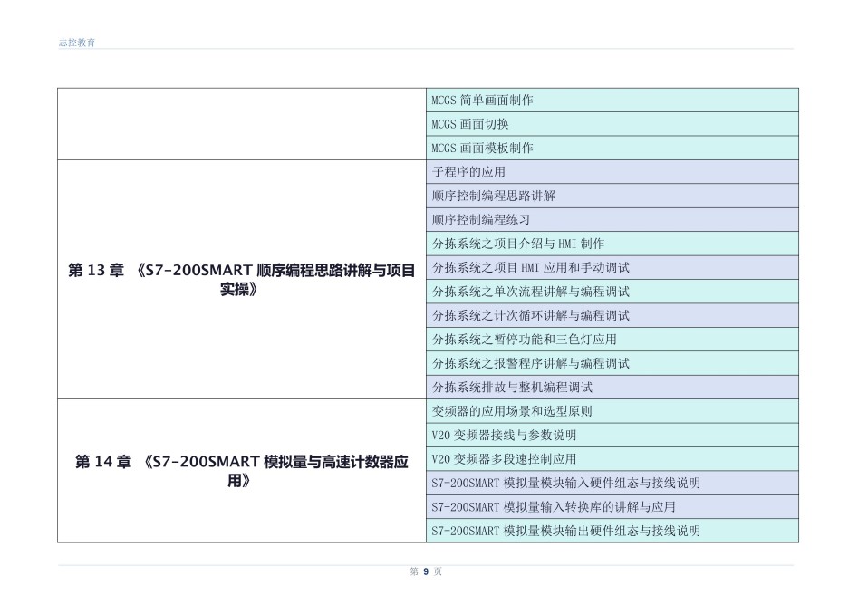Select the row MCGS 画面切换
This screenshot has height=614, width=868.
(612, 124)
